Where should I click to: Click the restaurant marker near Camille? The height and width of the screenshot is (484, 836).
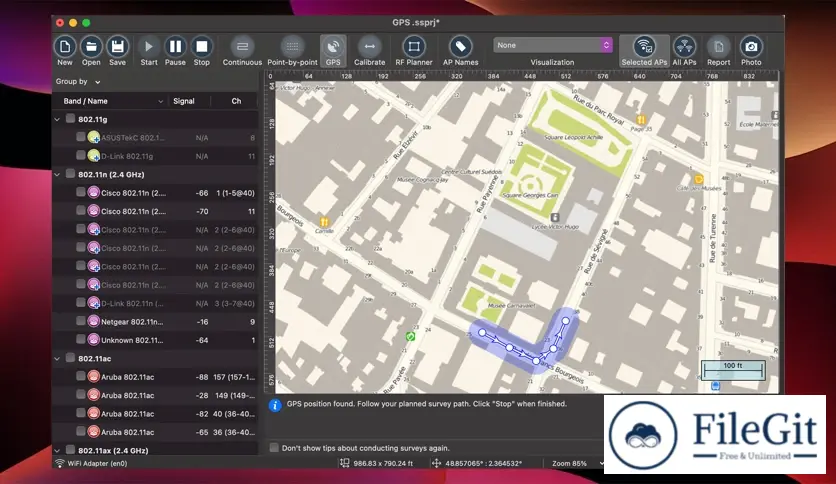[324, 221]
